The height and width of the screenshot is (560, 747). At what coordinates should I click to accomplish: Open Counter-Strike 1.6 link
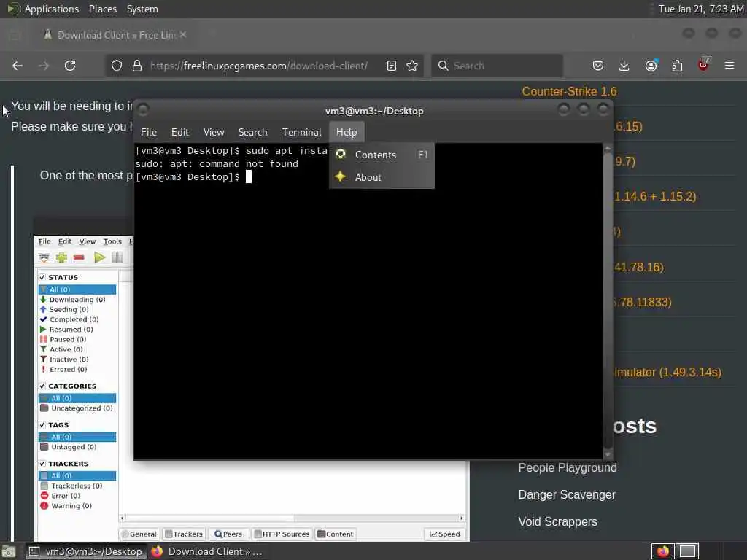(x=569, y=91)
